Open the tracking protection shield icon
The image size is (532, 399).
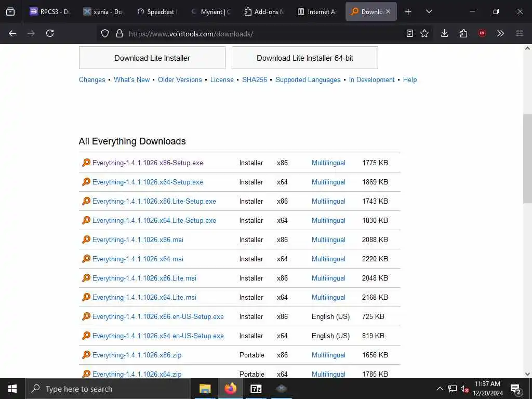(105, 33)
